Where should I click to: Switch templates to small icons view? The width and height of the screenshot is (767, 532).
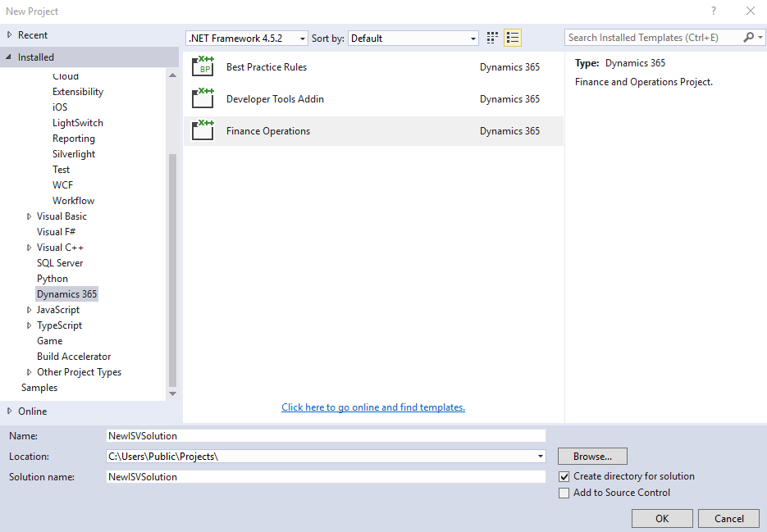click(x=491, y=37)
